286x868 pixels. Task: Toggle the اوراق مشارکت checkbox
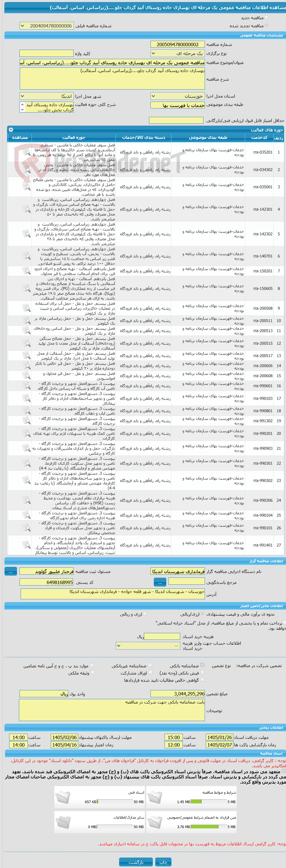pos(150,672)
